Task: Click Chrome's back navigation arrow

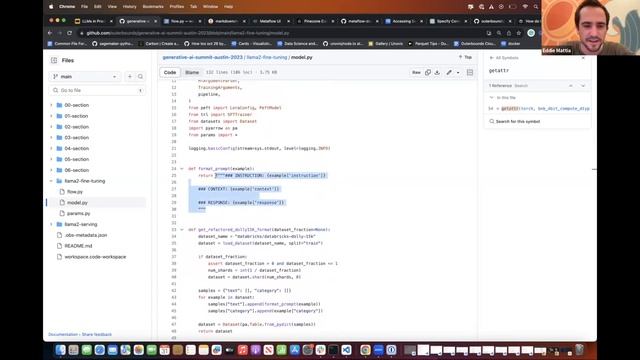Action: [x=50, y=33]
